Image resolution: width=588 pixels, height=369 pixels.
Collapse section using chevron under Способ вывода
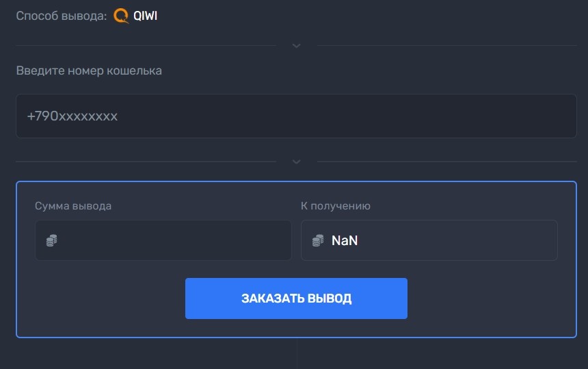click(296, 46)
